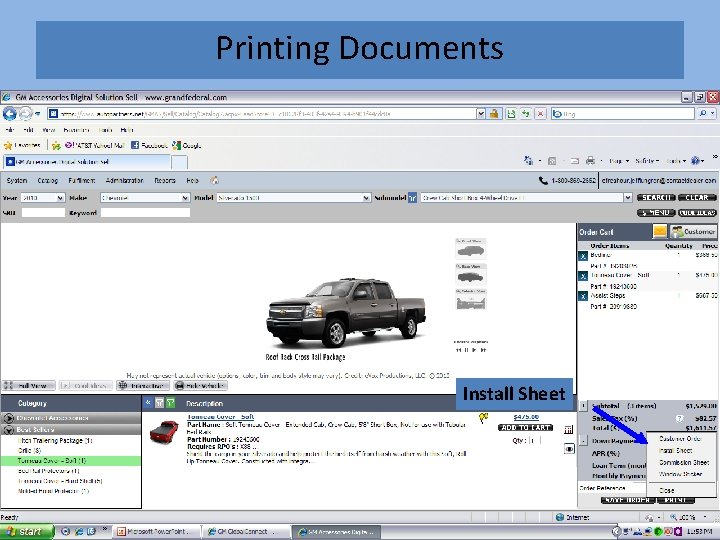This screenshot has width=720, height=540.
Task: Select Commission Sheet from print menu
Action: point(684,462)
